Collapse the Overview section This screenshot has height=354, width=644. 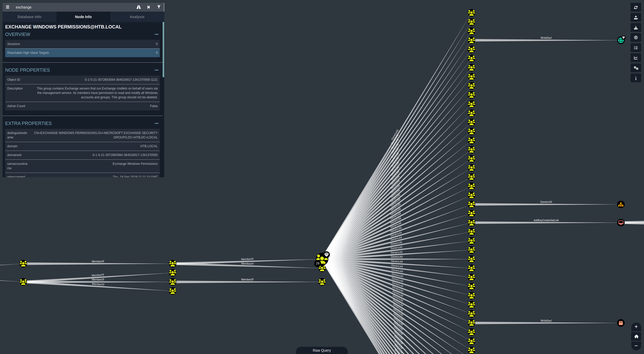coord(156,34)
